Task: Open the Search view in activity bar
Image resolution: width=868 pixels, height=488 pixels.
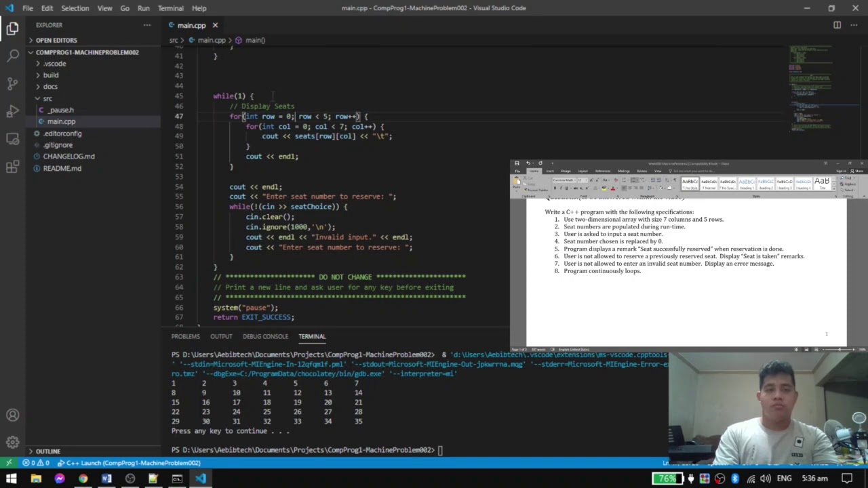Action: tap(12, 56)
